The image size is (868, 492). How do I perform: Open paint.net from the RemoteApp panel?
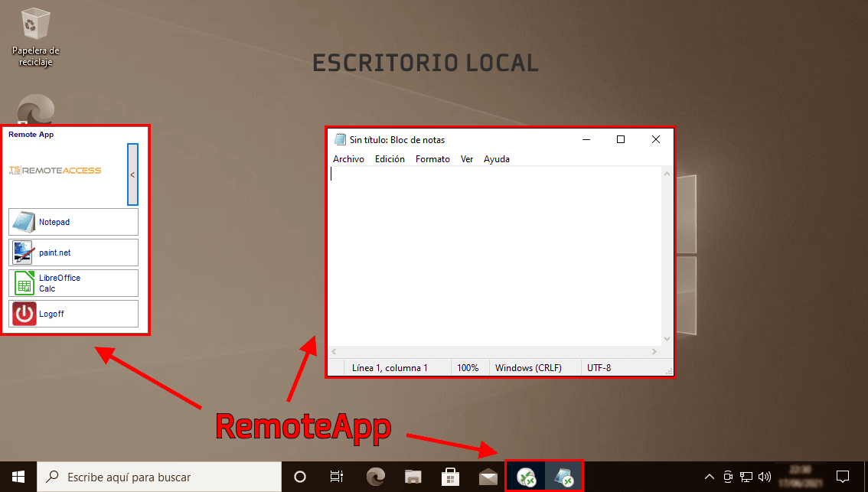(73, 253)
